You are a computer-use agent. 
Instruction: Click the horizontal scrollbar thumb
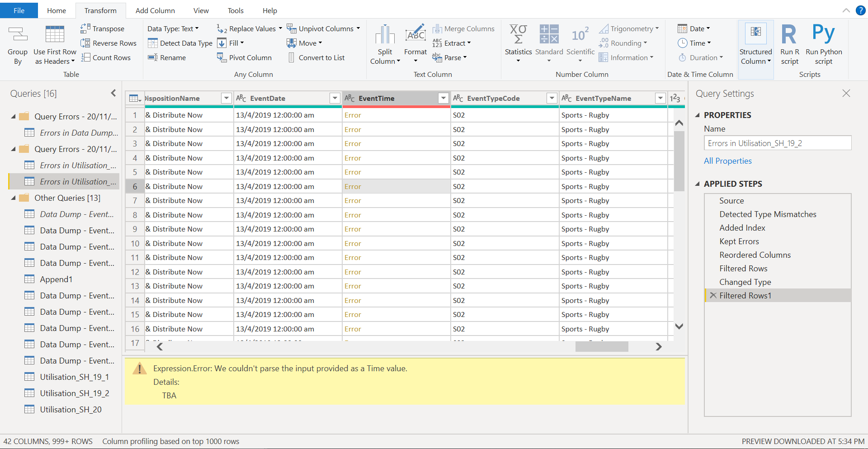click(x=601, y=346)
